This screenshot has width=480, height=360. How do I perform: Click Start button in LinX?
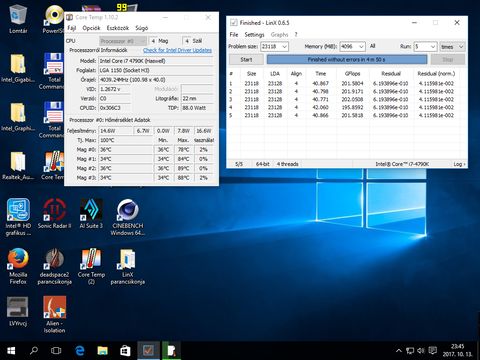point(246,59)
